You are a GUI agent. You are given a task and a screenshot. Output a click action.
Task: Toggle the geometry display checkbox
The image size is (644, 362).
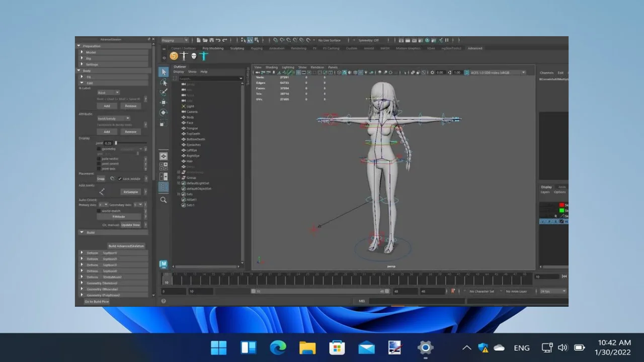tap(99, 149)
